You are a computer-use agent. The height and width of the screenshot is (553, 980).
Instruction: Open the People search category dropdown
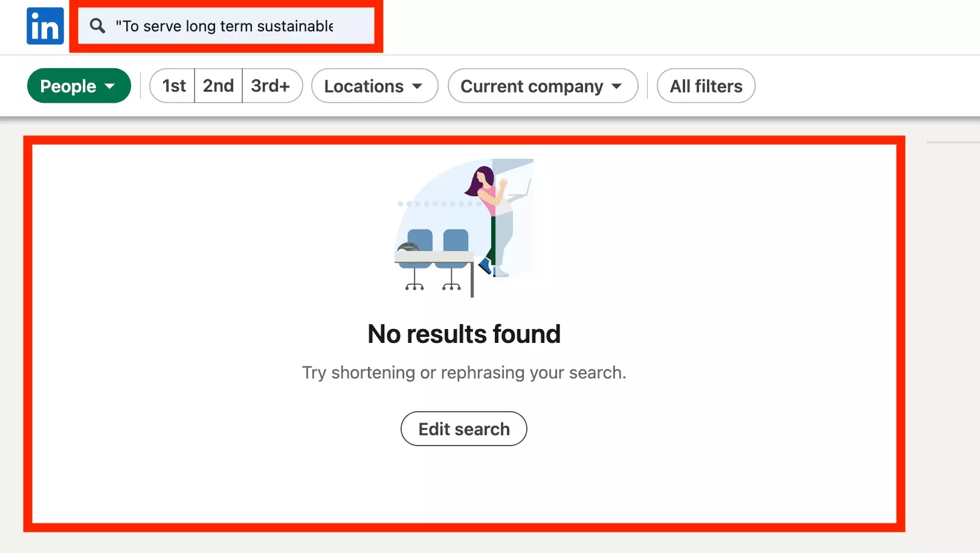79,86
